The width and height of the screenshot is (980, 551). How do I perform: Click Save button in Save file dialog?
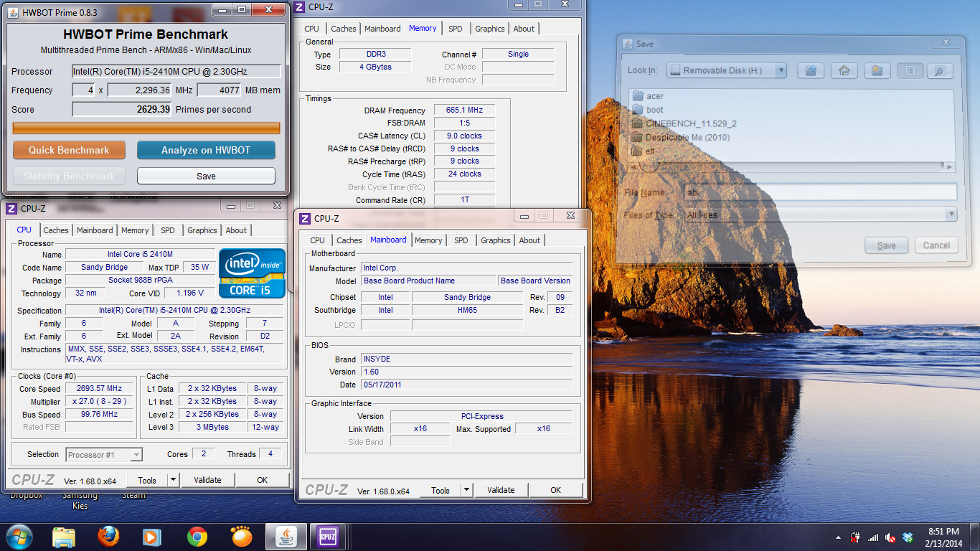[886, 245]
